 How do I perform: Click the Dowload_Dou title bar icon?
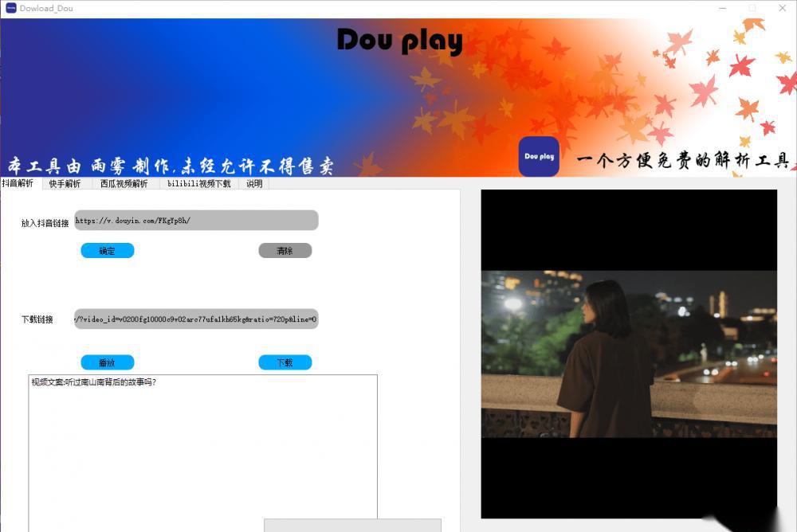tap(10, 8)
